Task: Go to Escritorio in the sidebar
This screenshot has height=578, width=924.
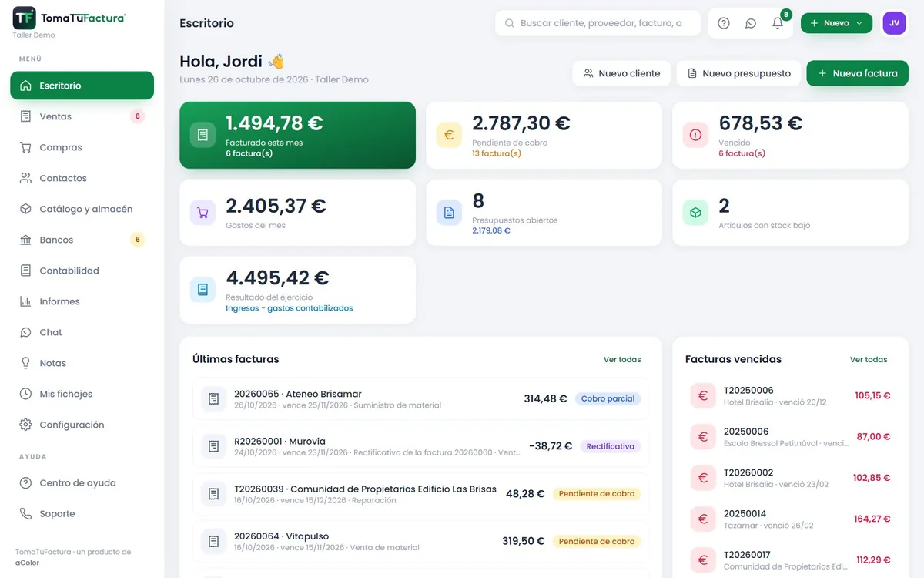Action: click(82, 86)
